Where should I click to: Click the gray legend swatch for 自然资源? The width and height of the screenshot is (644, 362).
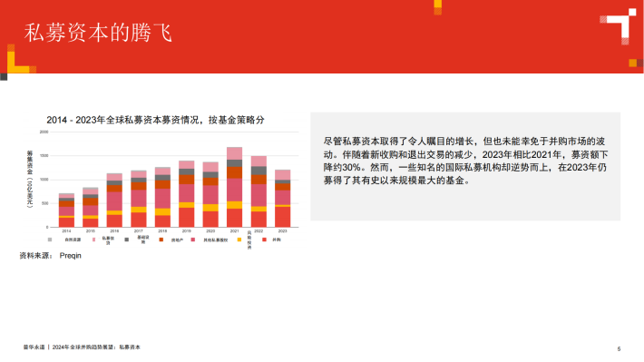50,240
